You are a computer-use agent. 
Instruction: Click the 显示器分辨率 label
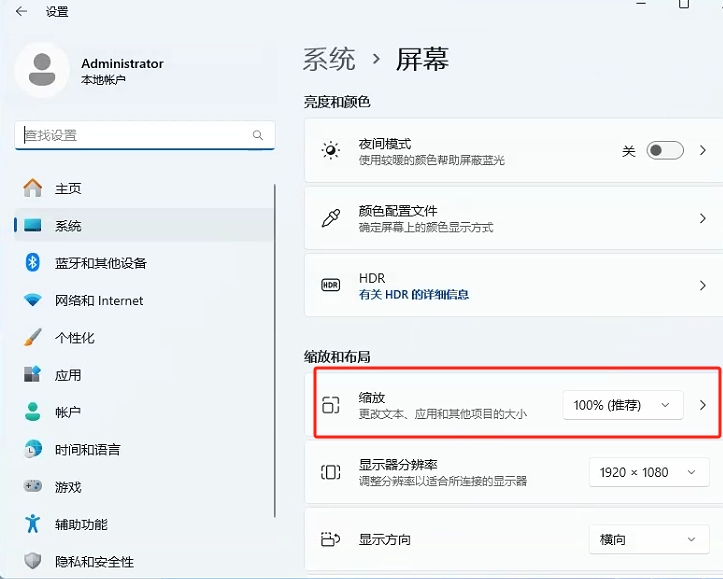point(398,464)
